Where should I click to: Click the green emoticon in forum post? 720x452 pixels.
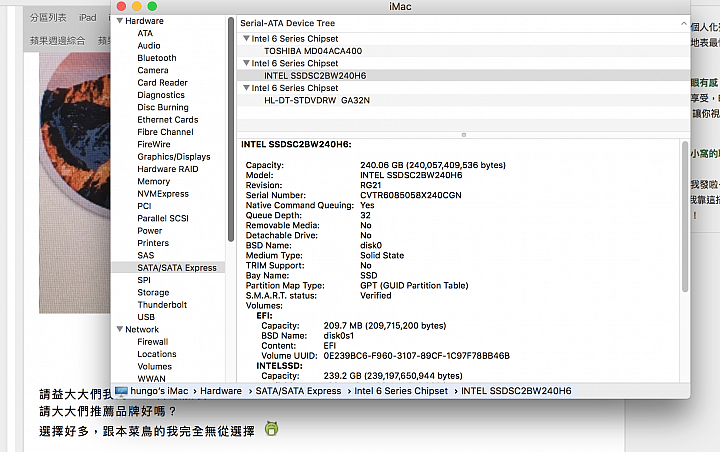coord(271,429)
